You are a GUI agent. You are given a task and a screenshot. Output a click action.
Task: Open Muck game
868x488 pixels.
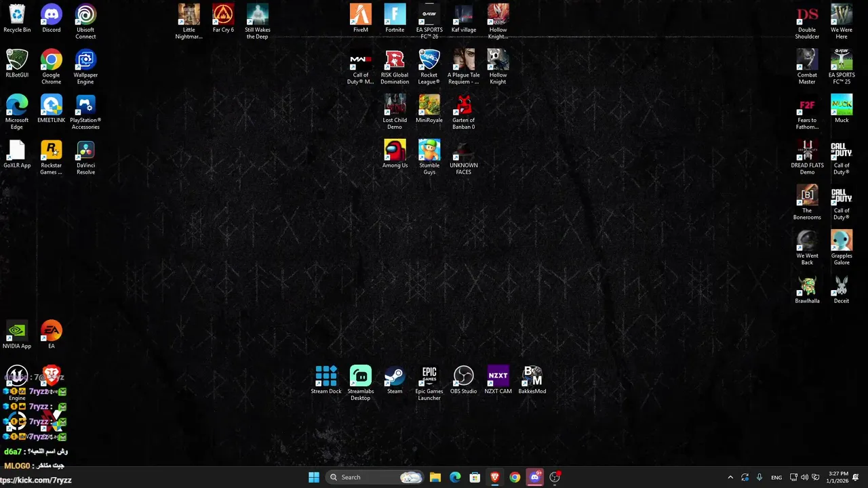click(x=842, y=109)
